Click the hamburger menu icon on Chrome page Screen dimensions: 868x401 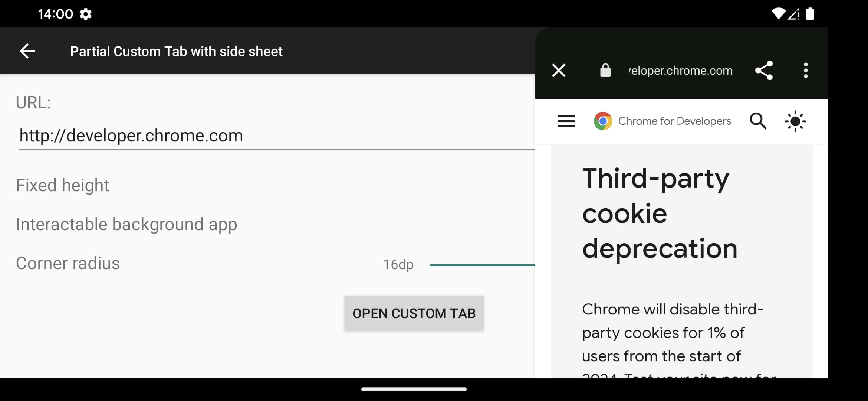(567, 121)
